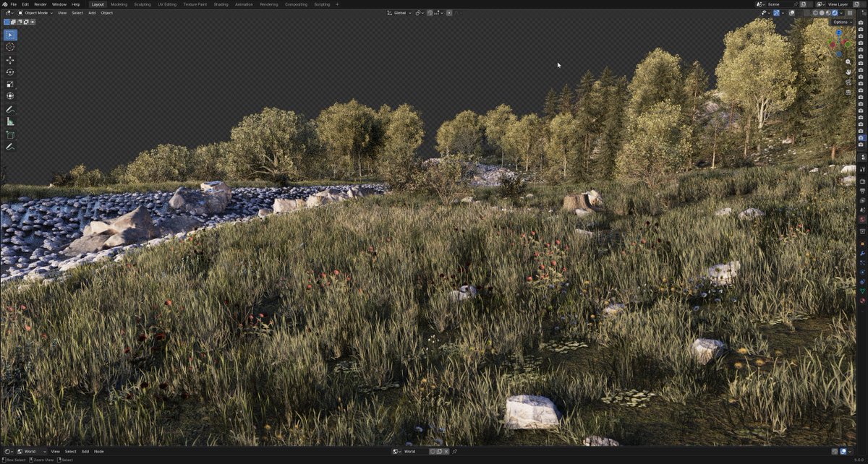Open the Scene properties tab
868x464 pixels.
point(862,210)
